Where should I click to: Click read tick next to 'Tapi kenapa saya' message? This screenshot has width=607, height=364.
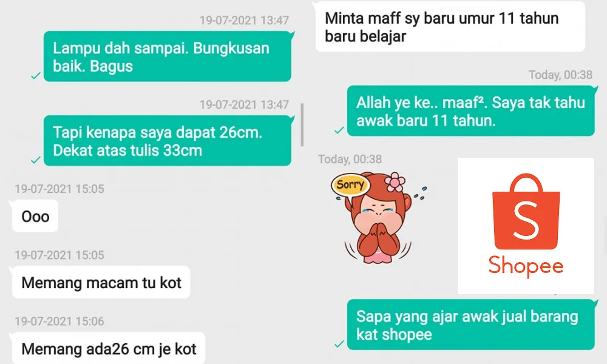point(36,160)
